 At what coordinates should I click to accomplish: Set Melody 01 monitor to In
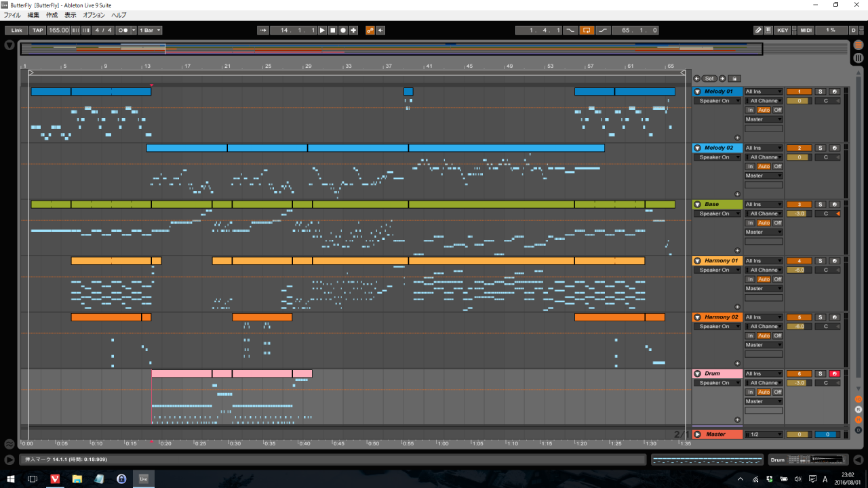click(x=750, y=110)
